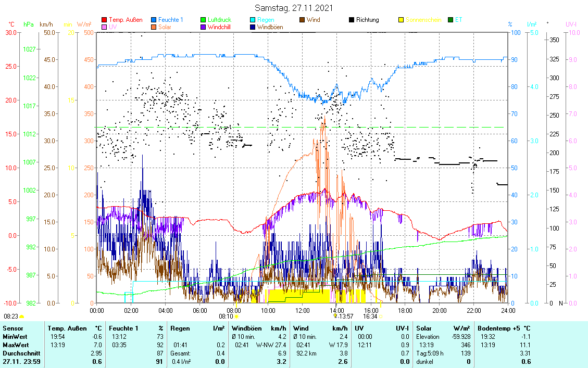Select the purple Windchill legend swatch

pyautogui.click(x=203, y=27)
